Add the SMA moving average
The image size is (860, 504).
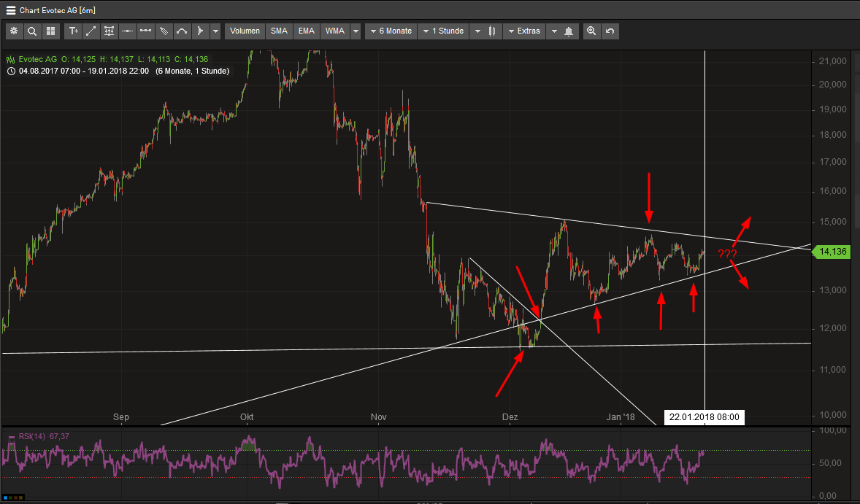[279, 31]
